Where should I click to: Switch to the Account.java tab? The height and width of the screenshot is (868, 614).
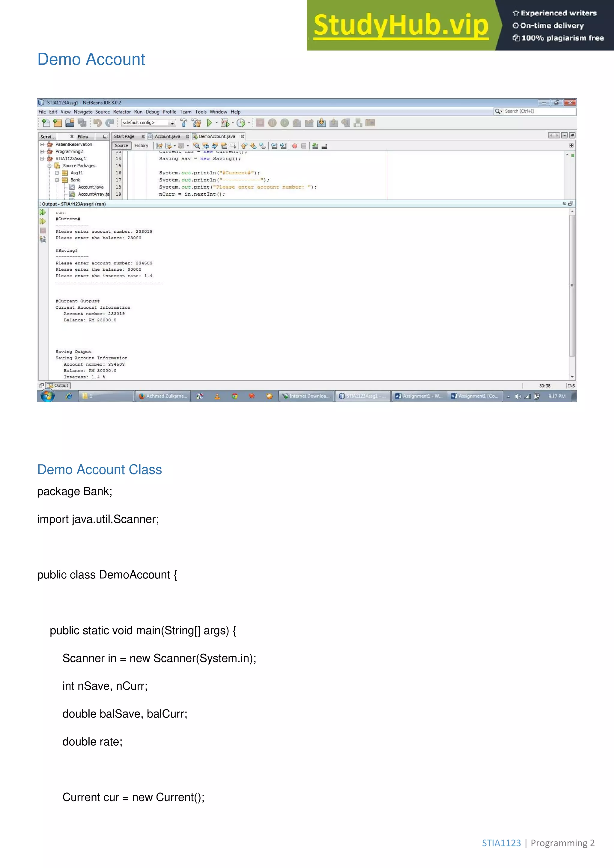pos(168,136)
